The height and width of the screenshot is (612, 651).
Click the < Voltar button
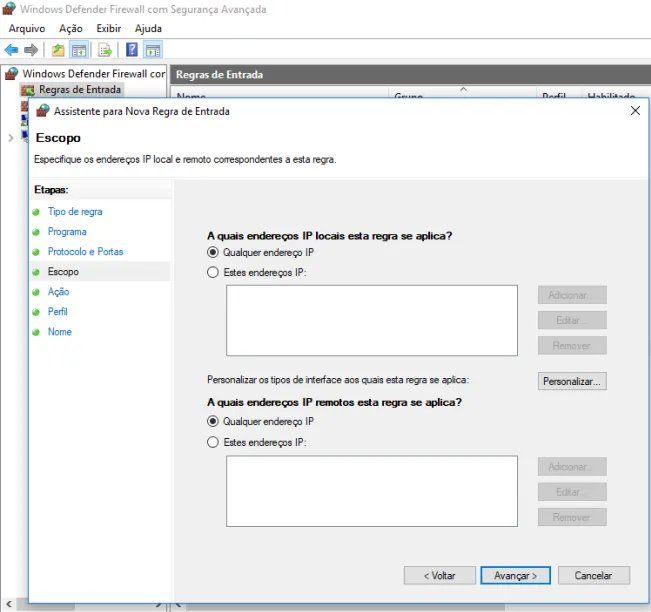[439, 575]
